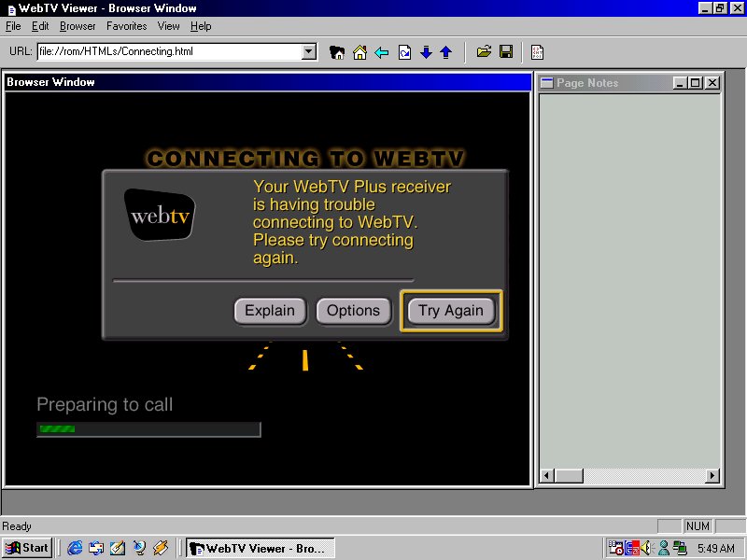Click the blue down arrow toolbar icon
Screen dimensions: 747x560
coord(426,52)
